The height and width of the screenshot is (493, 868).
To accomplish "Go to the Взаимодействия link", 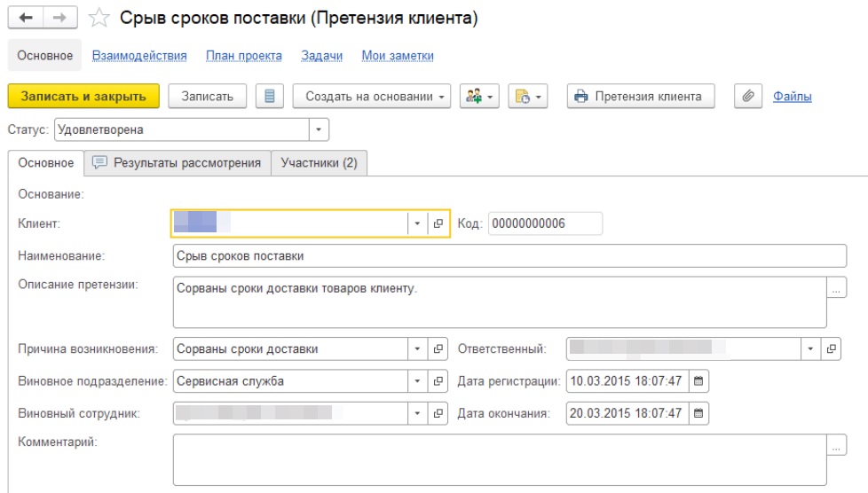I will [x=139, y=55].
